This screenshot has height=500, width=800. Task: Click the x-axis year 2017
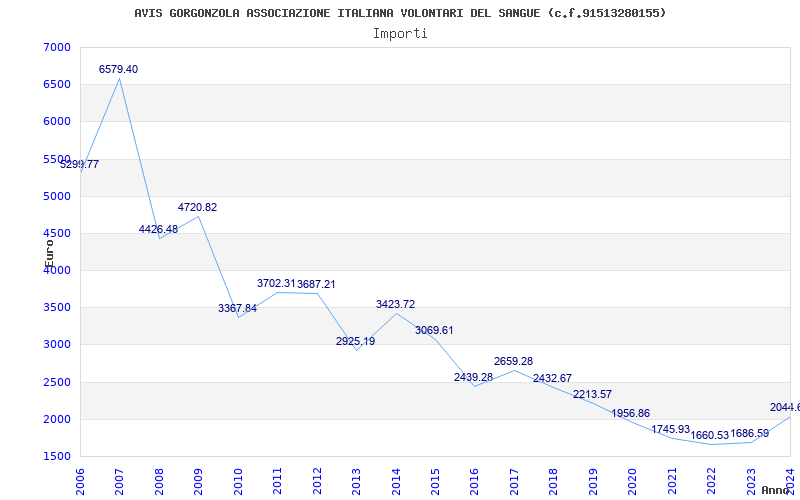514,481
